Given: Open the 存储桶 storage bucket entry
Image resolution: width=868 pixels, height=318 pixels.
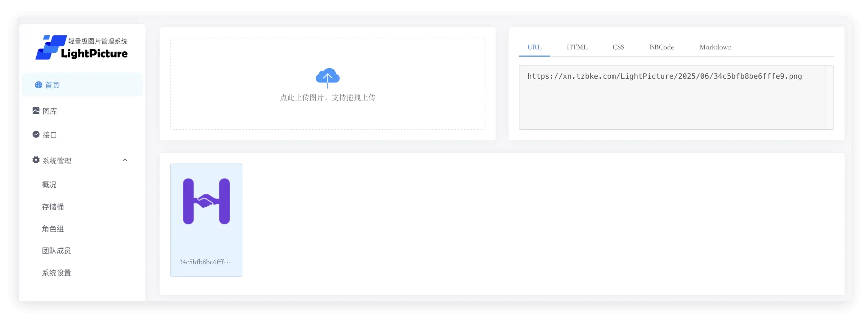Looking at the screenshot, I should (x=53, y=207).
